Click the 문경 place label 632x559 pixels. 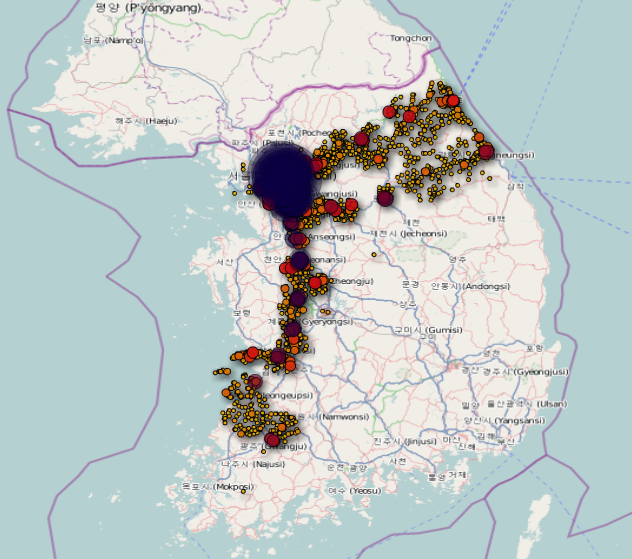[410, 284]
